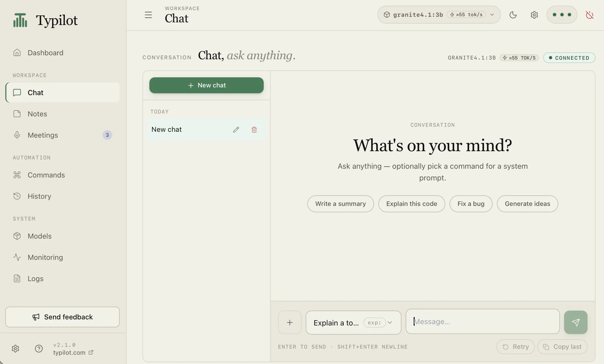Click the Typilot logo icon
Image resolution: width=604 pixels, height=364 pixels.
20,20
